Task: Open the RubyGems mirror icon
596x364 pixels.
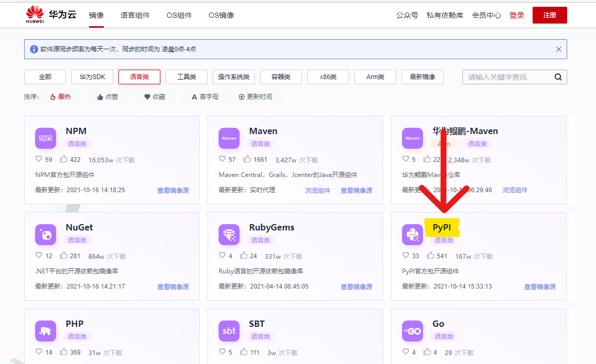Action: (x=229, y=235)
